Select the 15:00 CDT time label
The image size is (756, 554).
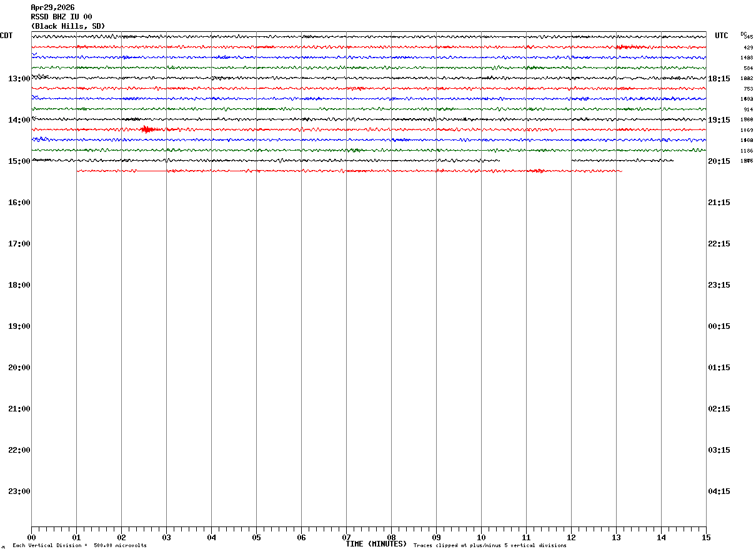point(19,161)
